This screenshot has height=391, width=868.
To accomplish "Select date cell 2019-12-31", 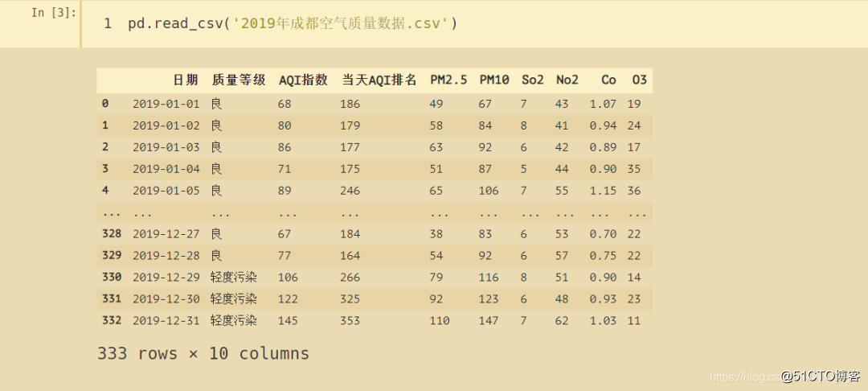I will [x=166, y=320].
